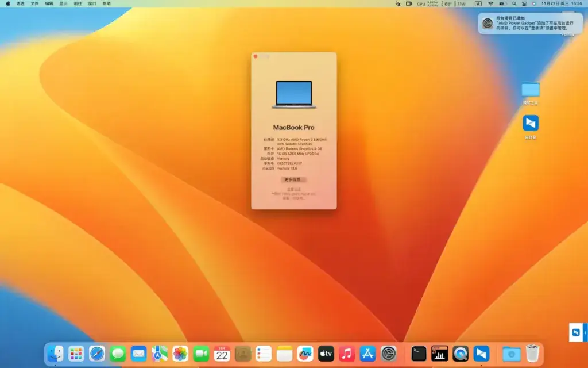Launch the Music app
Image resolution: width=588 pixels, height=368 pixels.
(347, 354)
